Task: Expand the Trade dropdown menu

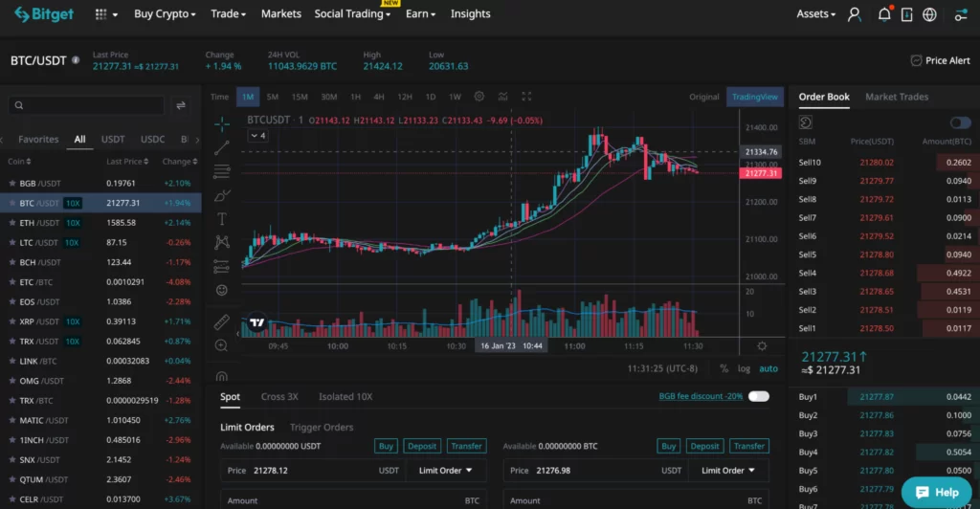Action: click(x=228, y=13)
